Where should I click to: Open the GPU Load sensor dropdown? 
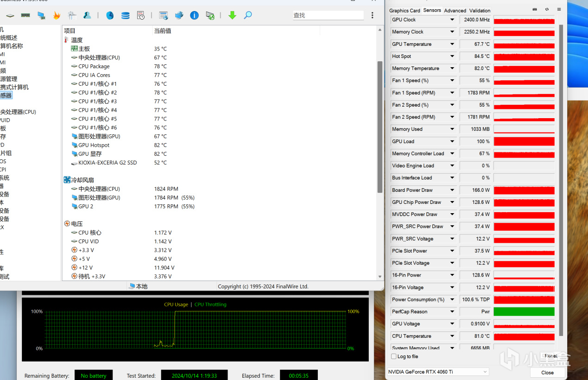(452, 141)
